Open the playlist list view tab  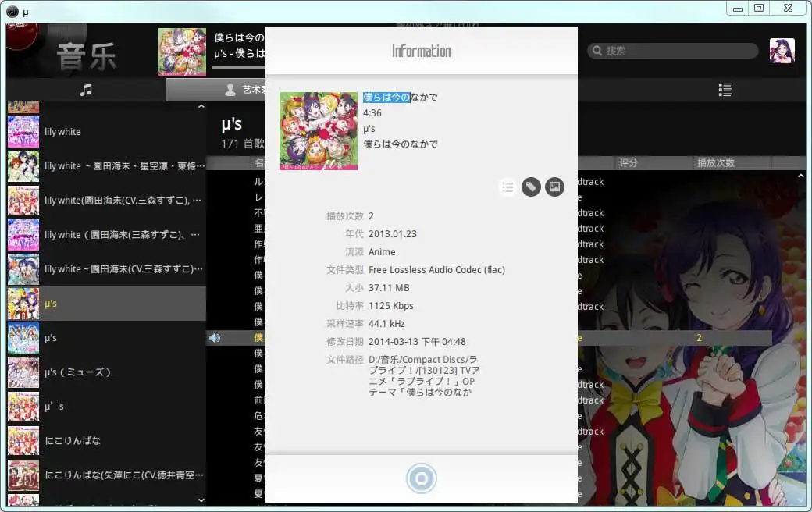click(x=725, y=90)
